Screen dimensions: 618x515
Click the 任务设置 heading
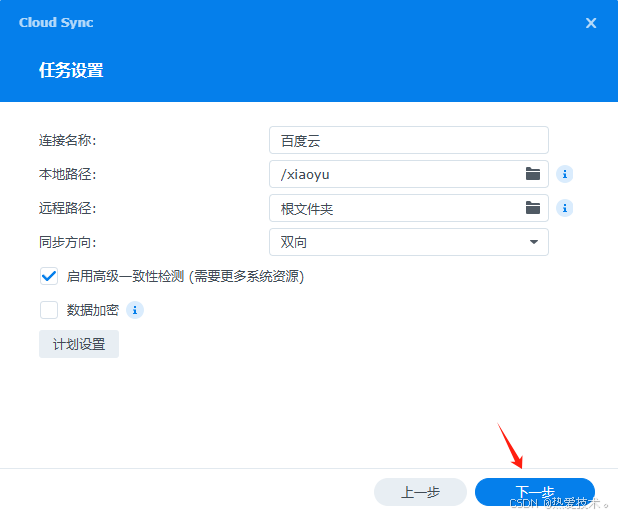(x=71, y=71)
